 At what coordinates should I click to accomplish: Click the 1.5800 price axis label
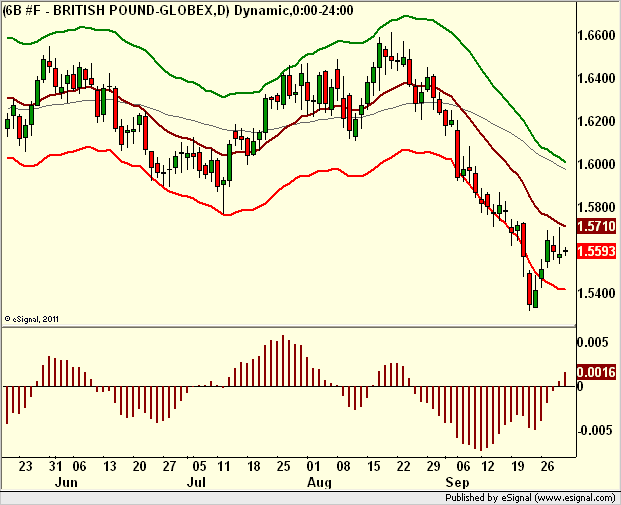coord(596,207)
